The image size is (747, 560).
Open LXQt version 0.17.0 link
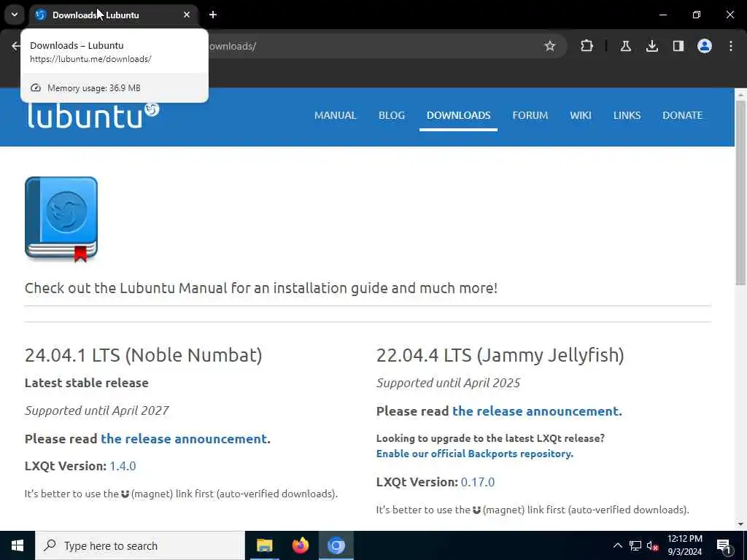(x=478, y=482)
